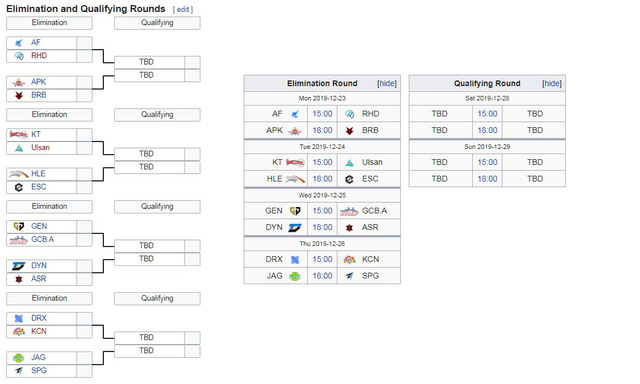
Task: Open the HLE team link in bracket
Action: click(x=38, y=174)
